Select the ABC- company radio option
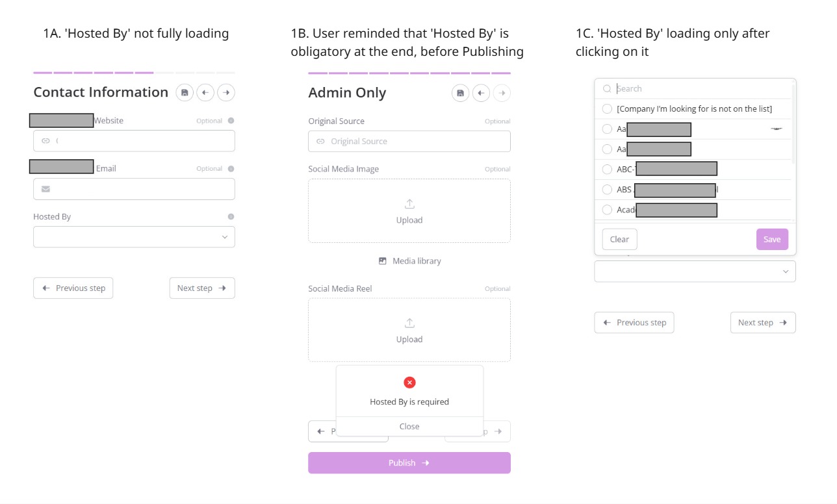Screen dimensions: 837x504 click(x=607, y=170)
